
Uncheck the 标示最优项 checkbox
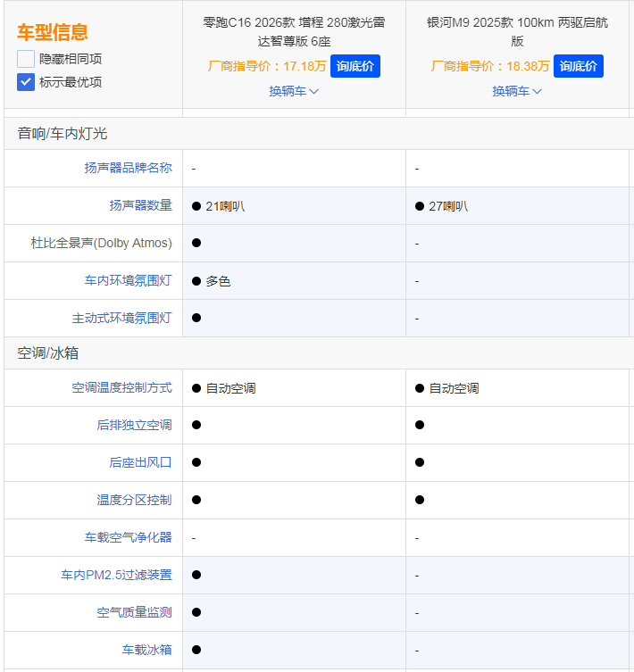(26, 82)
